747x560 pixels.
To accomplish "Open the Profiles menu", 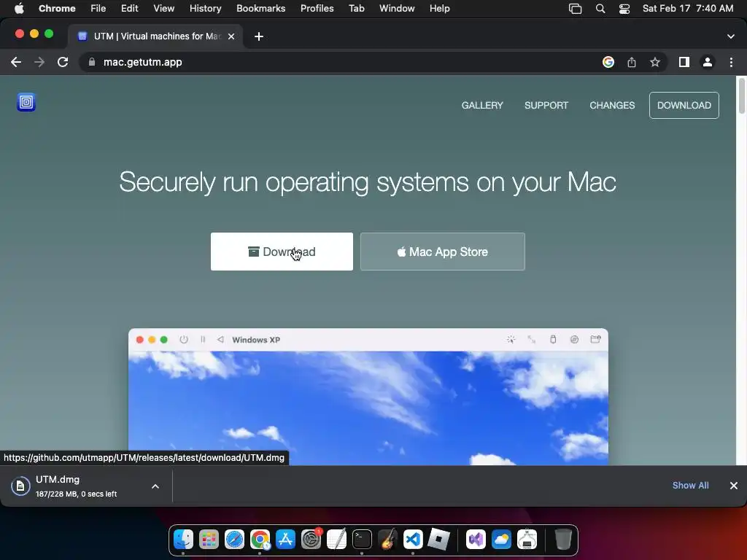I will (x=317, y=8).
